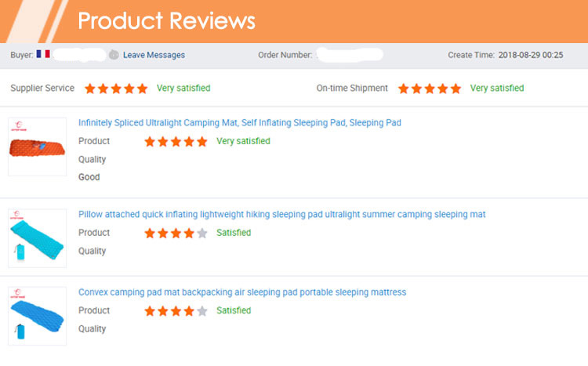This screenshot has width=588, height=366.
Task: Click the blurred Order Number field
Action: [350, 55]
